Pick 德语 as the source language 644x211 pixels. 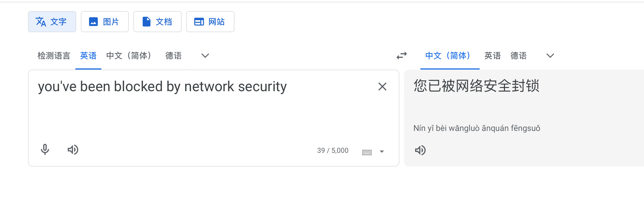click(173, 56)
